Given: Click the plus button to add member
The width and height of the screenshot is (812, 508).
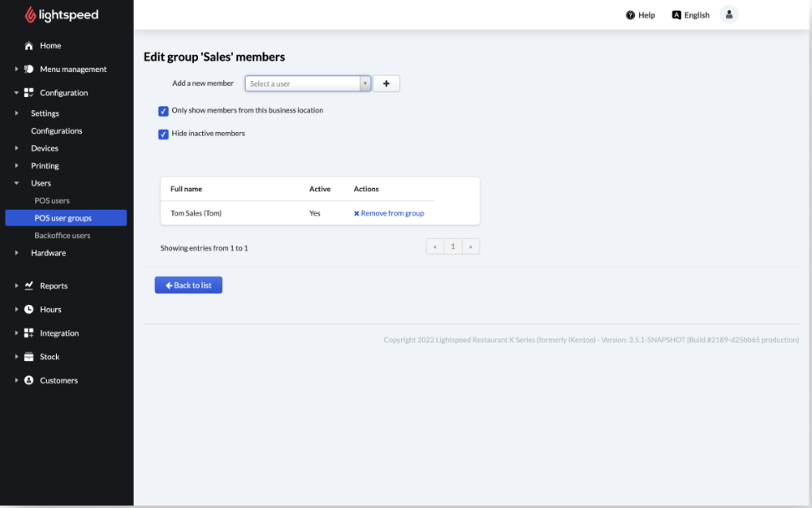Looking at the screenshot, I should [x=386, y=84].
